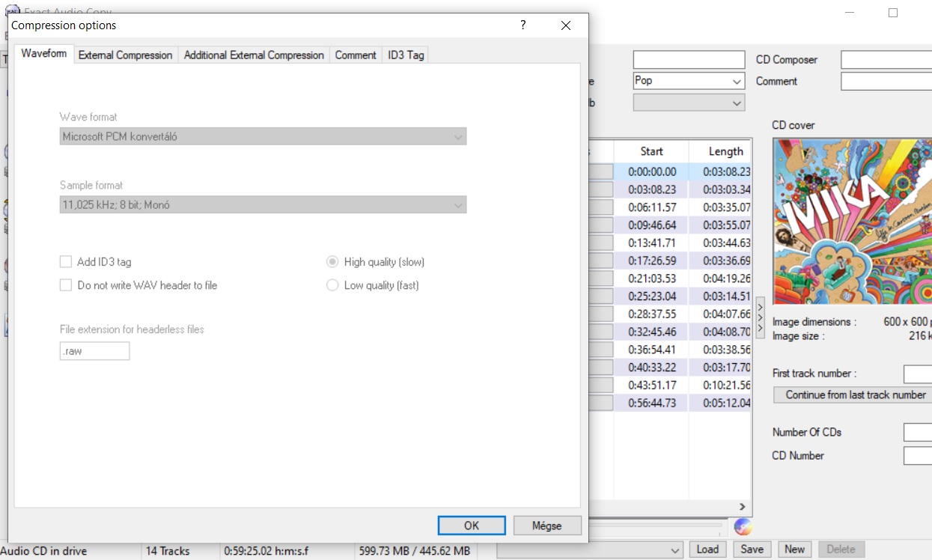Select the start time 0:36:54.41 cell
This screenshot has width=932, height=560.
tap(651, 350)
